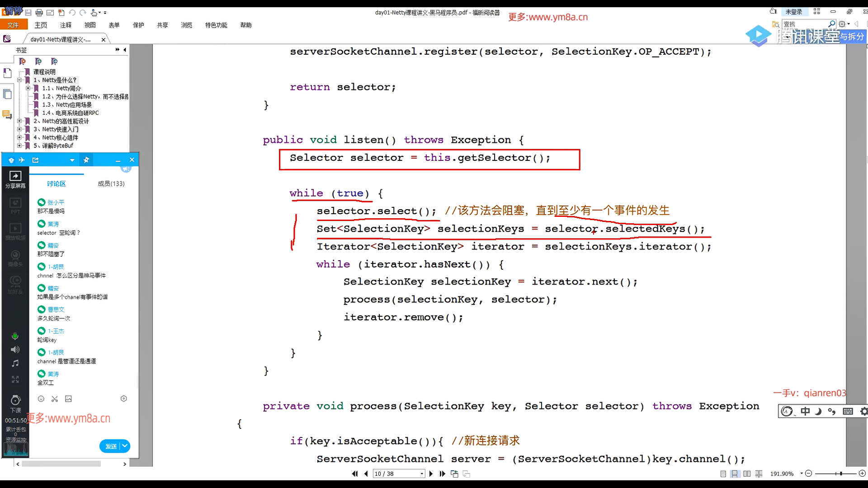Jump to the last page
This screenshot has height=488, width=868.
[442, 474]
